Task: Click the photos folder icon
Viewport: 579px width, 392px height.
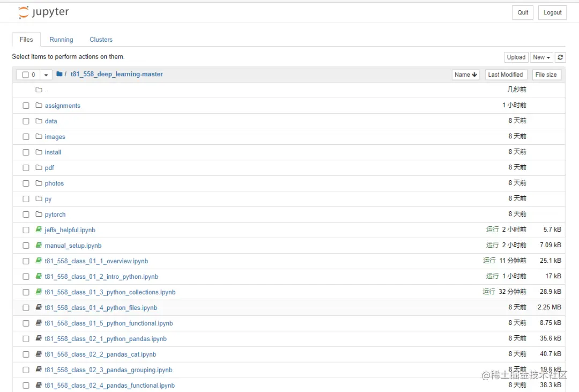Action: pyautogui.click(x=39, y=183)
